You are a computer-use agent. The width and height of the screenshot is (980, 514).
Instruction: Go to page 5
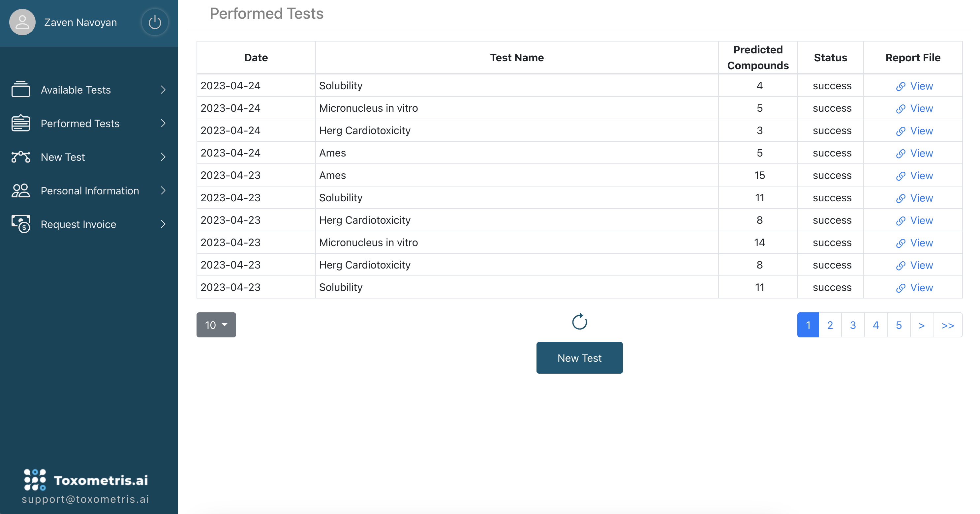point(899,325)
